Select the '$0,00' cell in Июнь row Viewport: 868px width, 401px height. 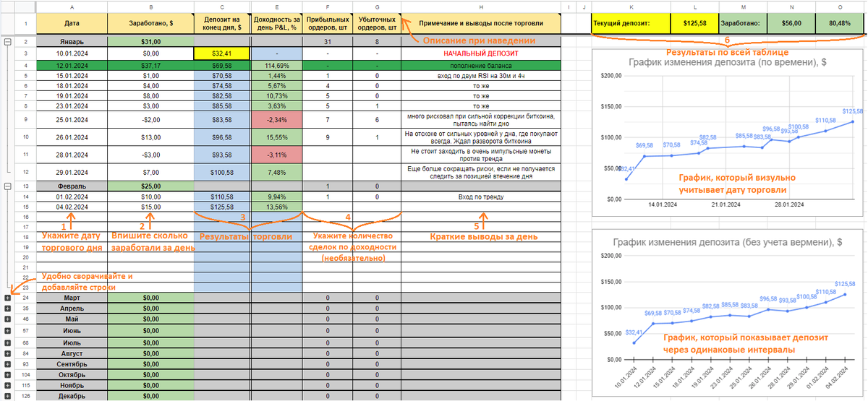150,330
